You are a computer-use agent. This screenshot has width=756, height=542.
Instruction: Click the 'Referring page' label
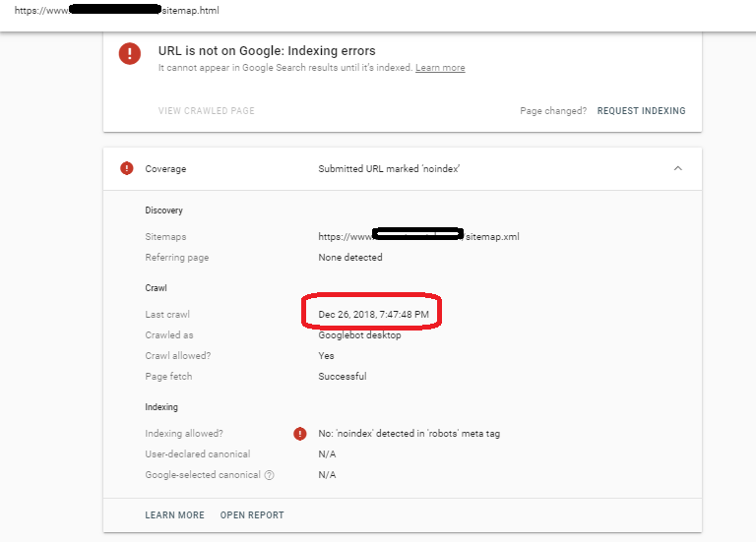[177, 258]
